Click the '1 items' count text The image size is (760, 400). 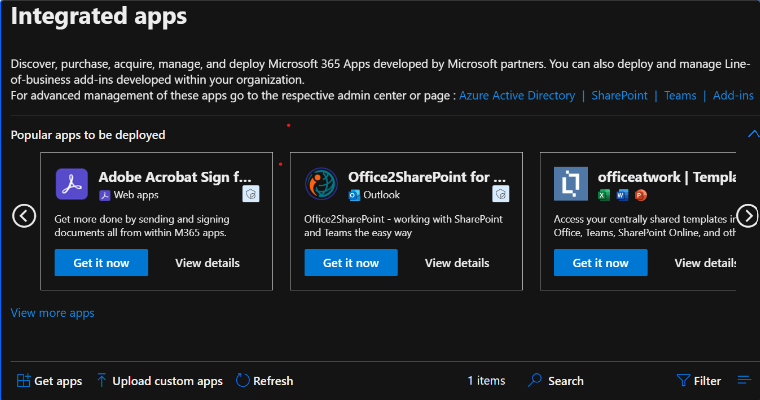pyautogui.click(x=486, y=381)
